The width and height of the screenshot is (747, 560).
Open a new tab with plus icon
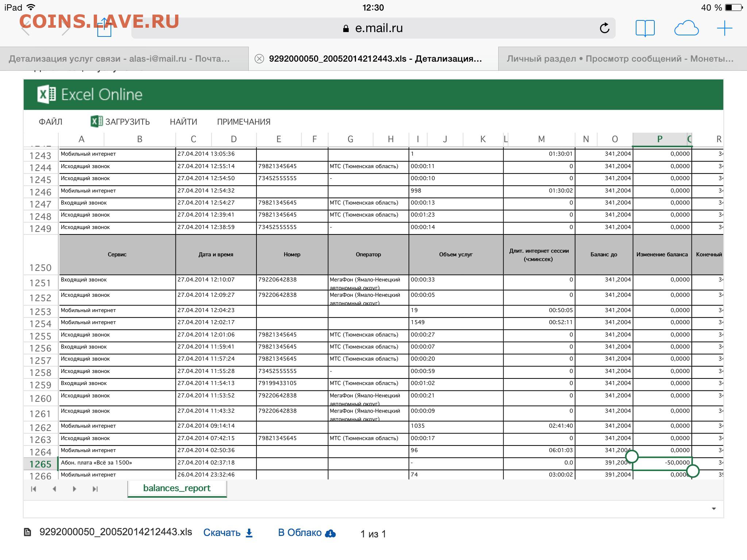point(724,28)
